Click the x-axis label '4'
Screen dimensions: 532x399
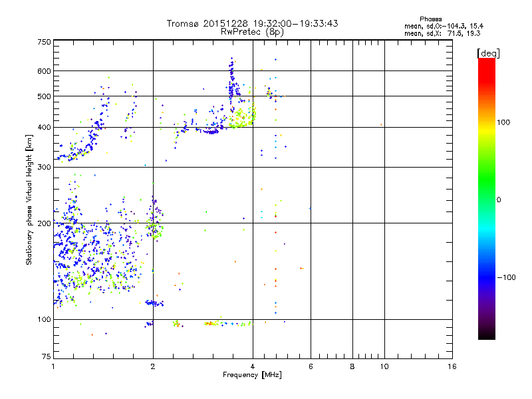[253, 366]
